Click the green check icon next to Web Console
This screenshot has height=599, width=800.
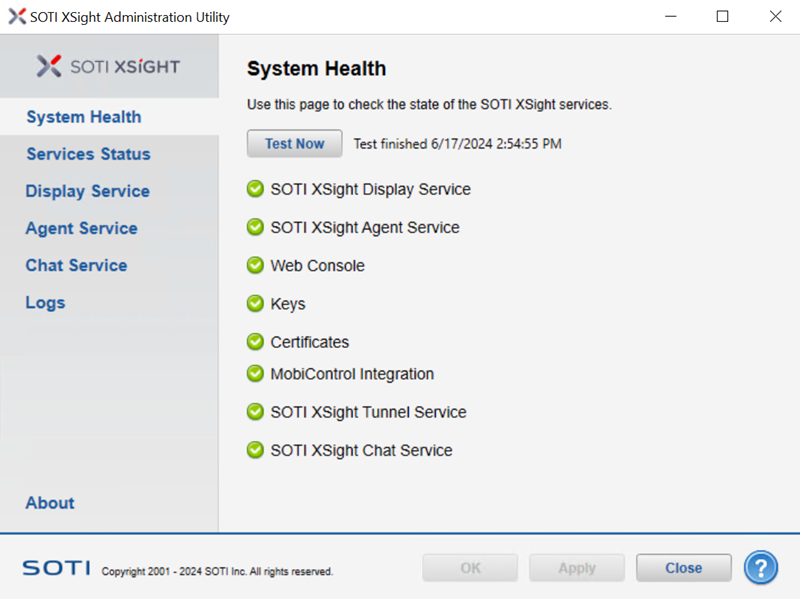point(255,265)
